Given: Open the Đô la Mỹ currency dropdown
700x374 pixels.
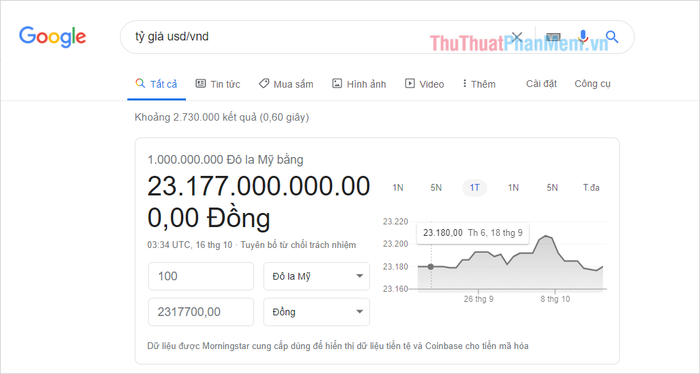Looking at the screenshot, I should [x=317, y=276].
